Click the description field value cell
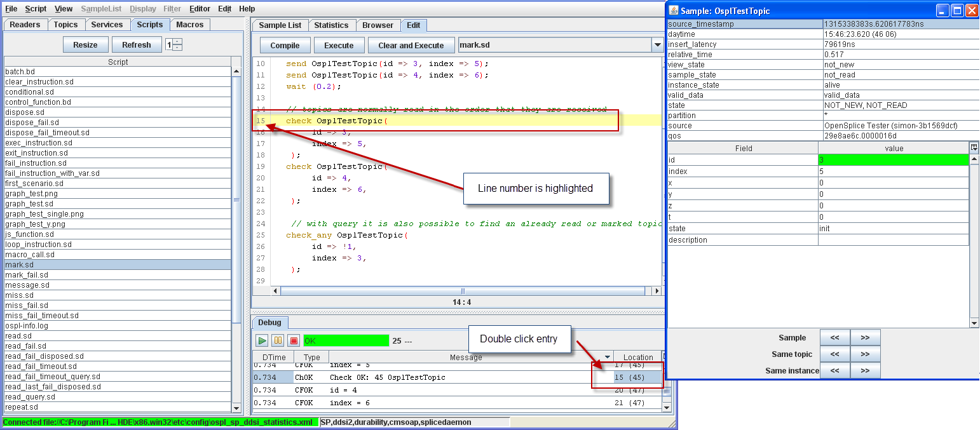980x430 pixels. tap(893, 240)
